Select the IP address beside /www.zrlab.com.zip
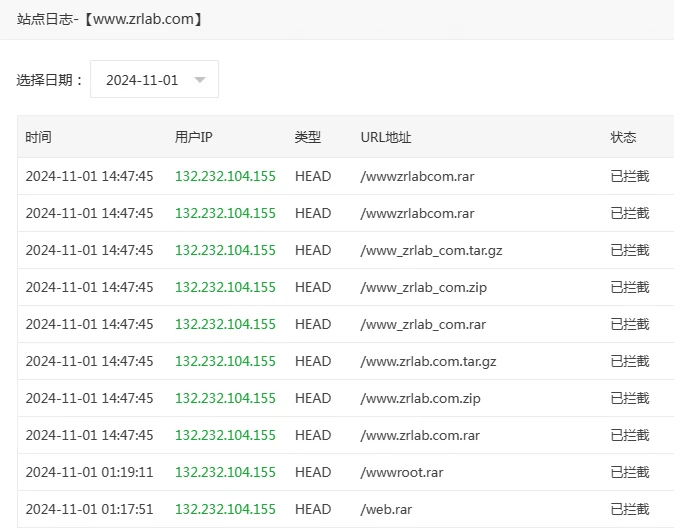The image size is (674, 531). tap(225, 398)
